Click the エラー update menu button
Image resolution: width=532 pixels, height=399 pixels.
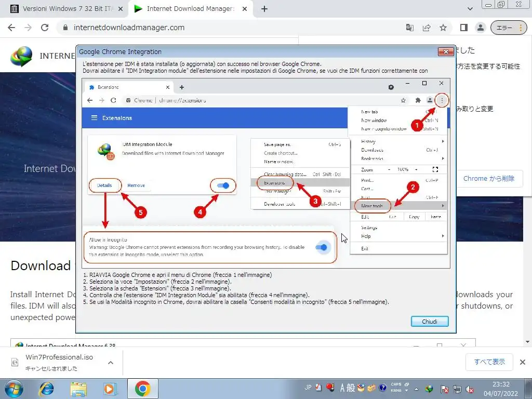(x=509, y=28)
